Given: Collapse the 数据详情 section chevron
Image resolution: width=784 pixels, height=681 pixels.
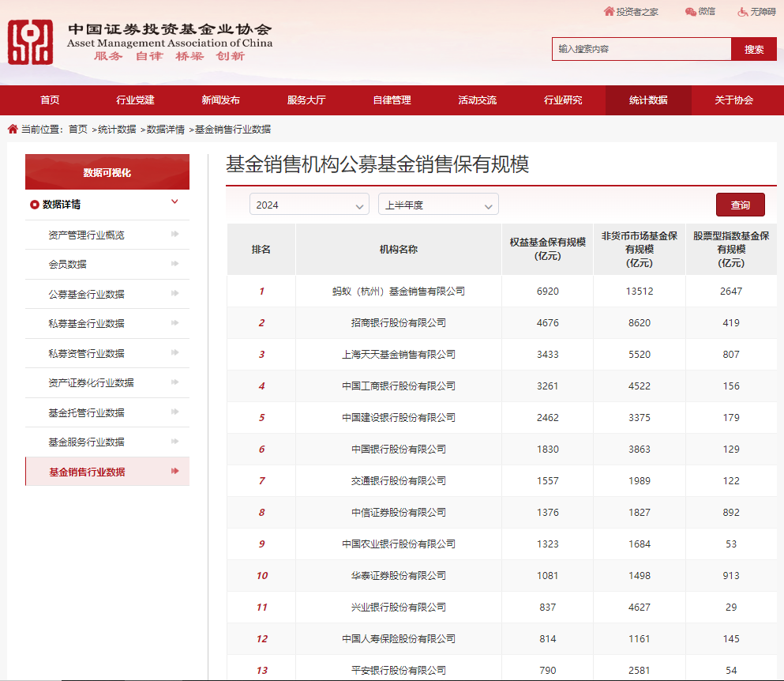Looking at the screenshot, I should 174,203.
